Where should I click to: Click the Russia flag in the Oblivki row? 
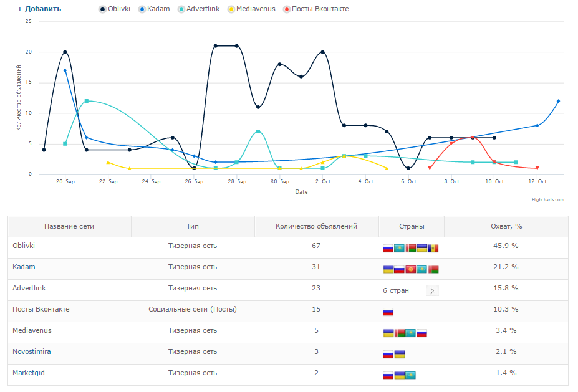388,248
